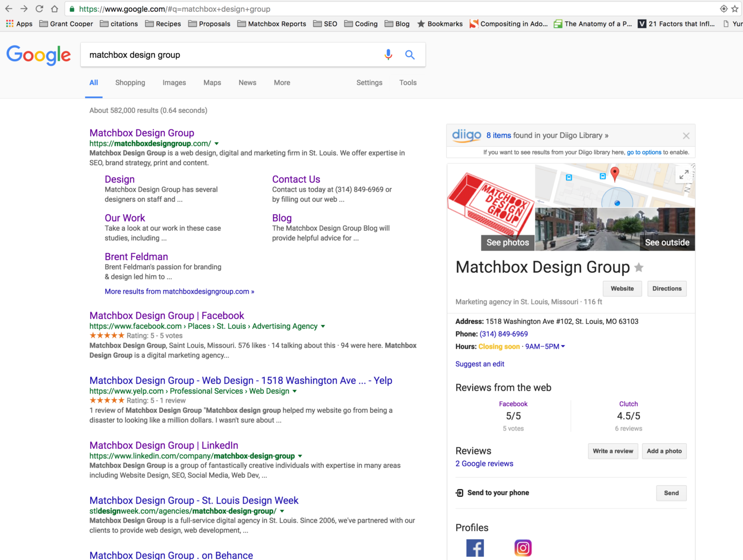Go to the browser home icon
This screenshot has height=560, width=743.
(x=55, y=9)
